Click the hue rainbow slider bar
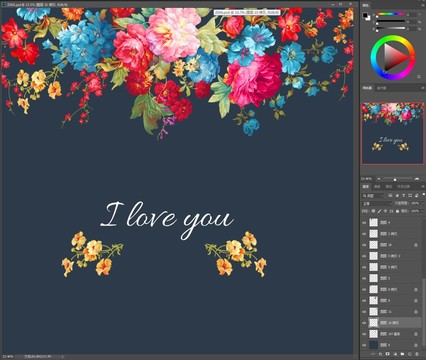Image resolution: width=426 pixels, height=360 pixels. coord(391,14)
